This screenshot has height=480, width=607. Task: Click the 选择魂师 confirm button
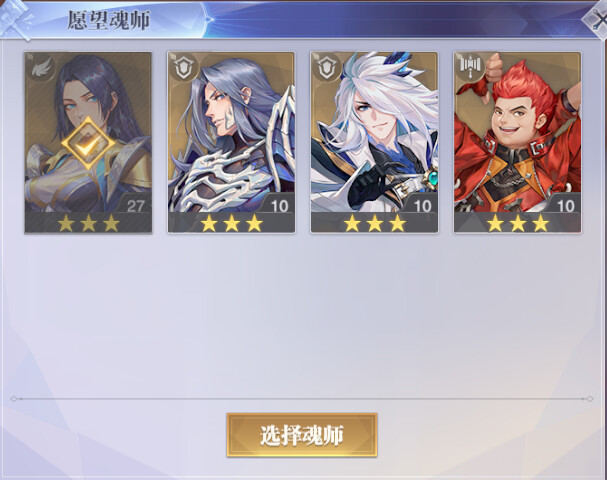coord(302,435)
